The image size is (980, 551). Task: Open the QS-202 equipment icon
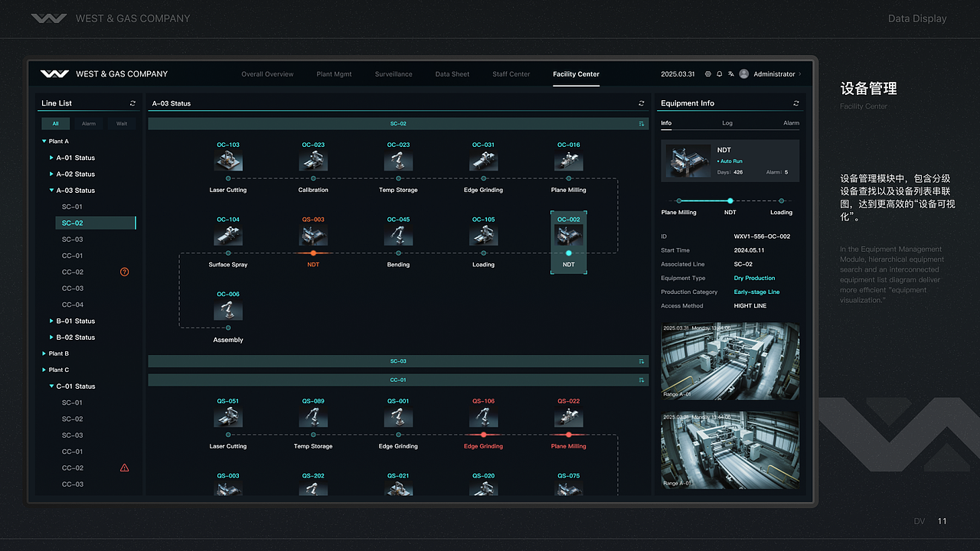(313, 488)
